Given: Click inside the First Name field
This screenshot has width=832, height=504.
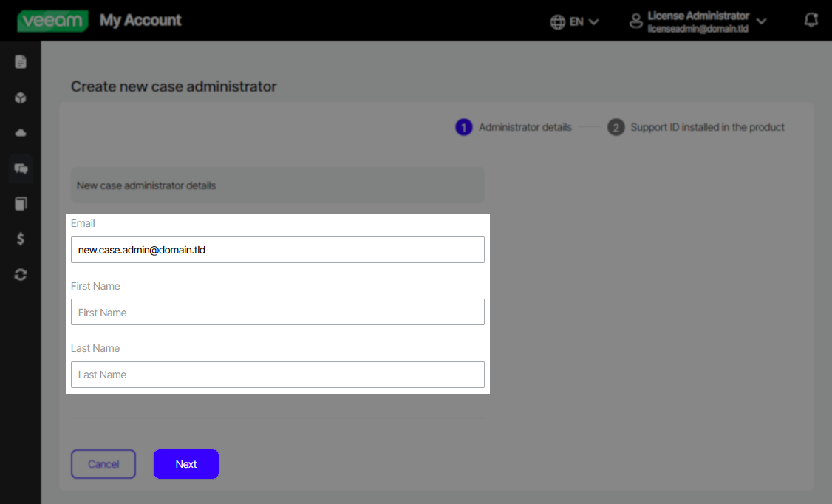Looking at the screenshot, I should pos(277,312).
